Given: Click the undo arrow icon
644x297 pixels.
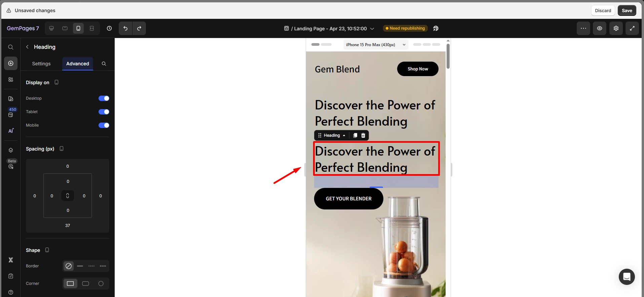Looking at the screenshot, I should (125, 28).
